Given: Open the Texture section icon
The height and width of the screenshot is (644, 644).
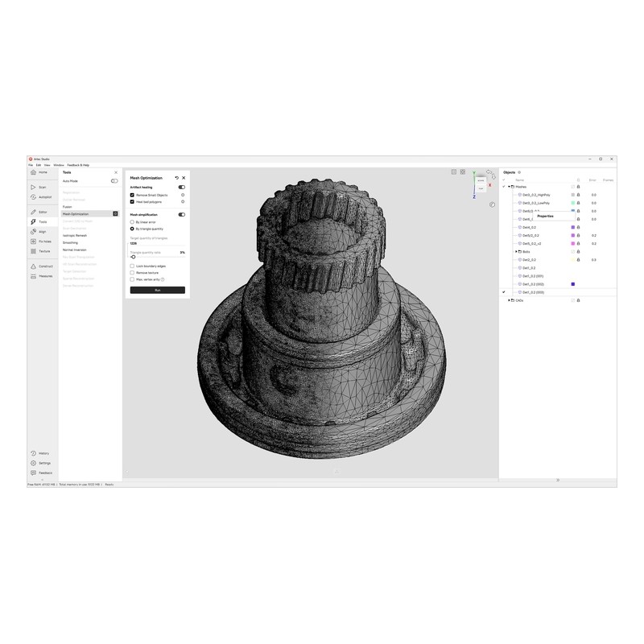Looking at the screenshot, I should click(x=33, y=251).
